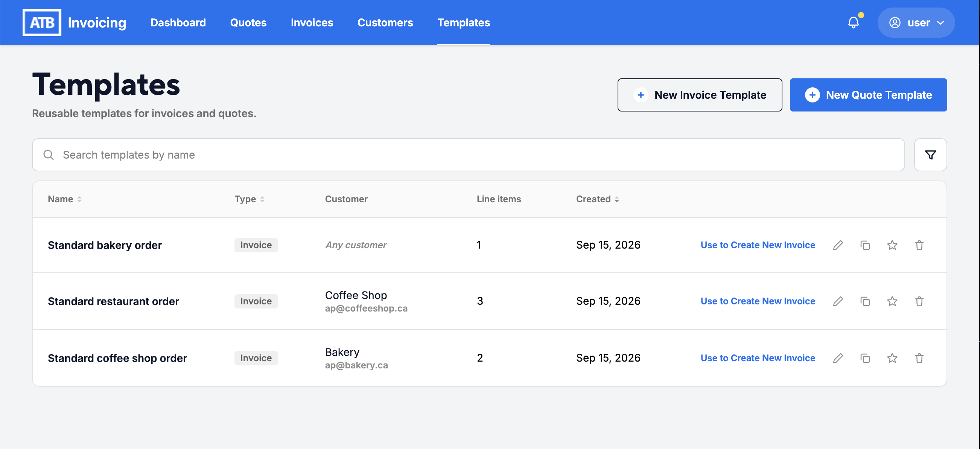Trash the Standard coffee shop order template

(919, 358)
